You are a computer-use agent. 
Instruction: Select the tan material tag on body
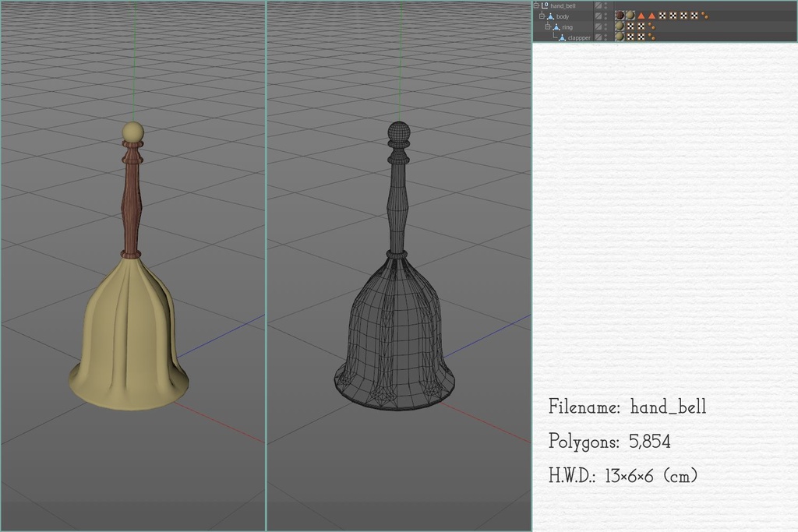[x=630, y=16]
